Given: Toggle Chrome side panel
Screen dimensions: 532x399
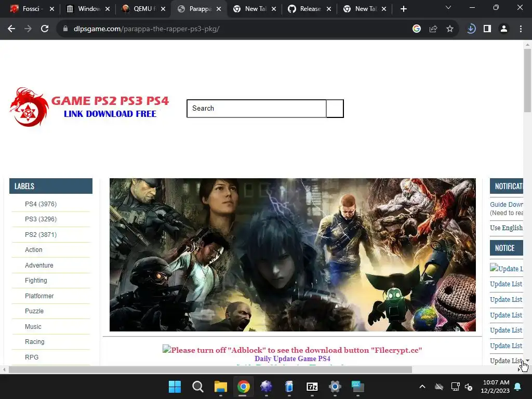Looking at the screenshot, I should coord(487,29).
